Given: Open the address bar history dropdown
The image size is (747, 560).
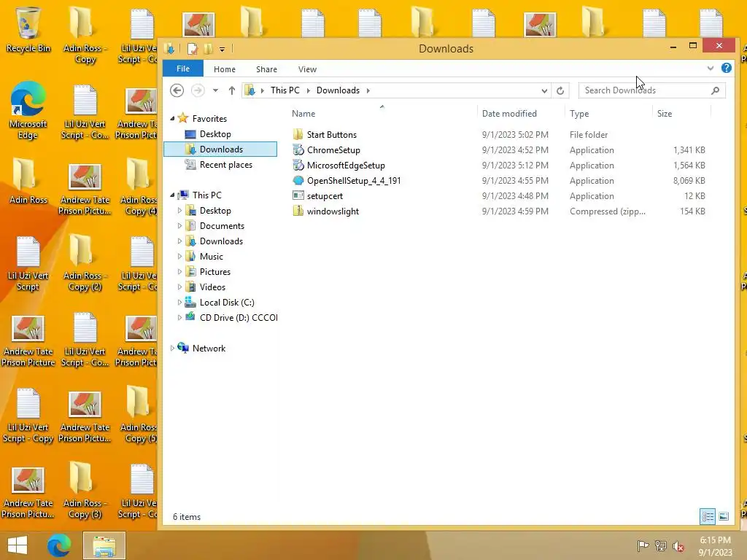Looking at the screenshot, I should [544, 90].
